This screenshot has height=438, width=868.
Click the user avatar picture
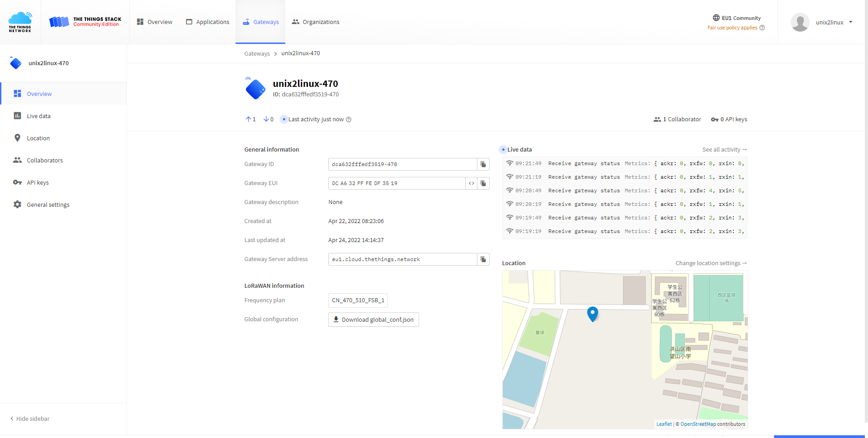(x=800, y=22)
